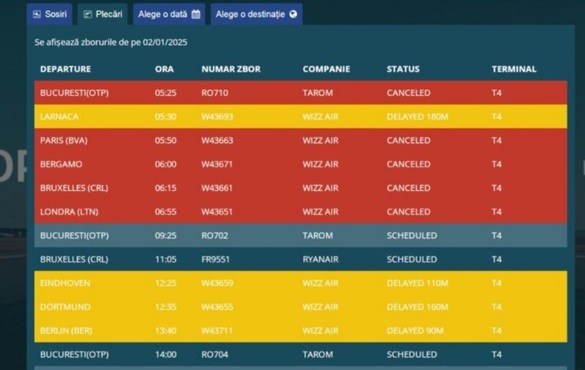The image size is (585, 370).
Task: Click the arrivals icon beside Sosiri
Action: (x=37, y=14)
